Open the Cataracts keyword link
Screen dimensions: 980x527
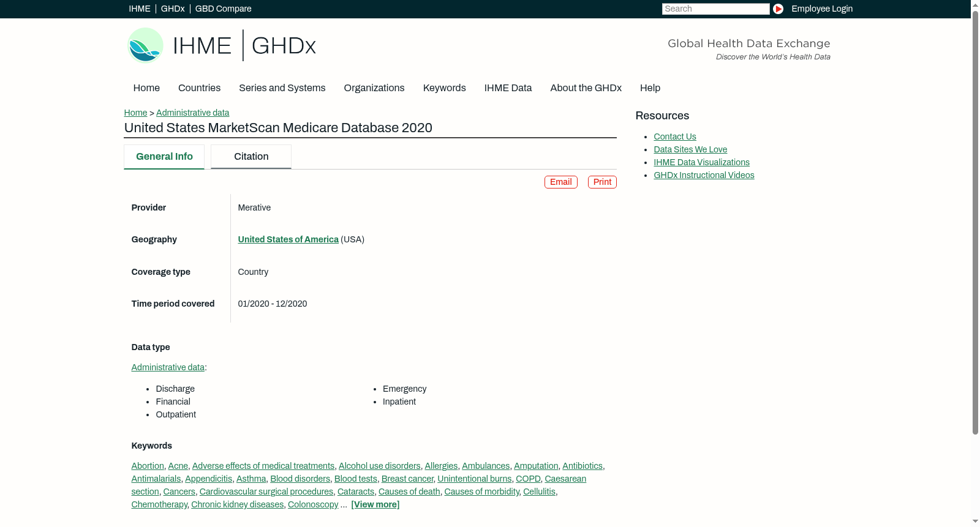pos(356,491)
